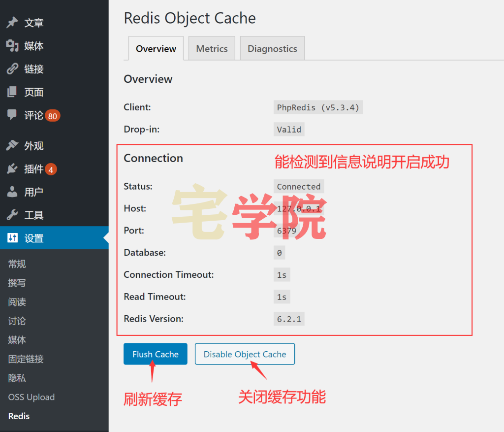
Task: Click the database value 0
Action: 279,253
